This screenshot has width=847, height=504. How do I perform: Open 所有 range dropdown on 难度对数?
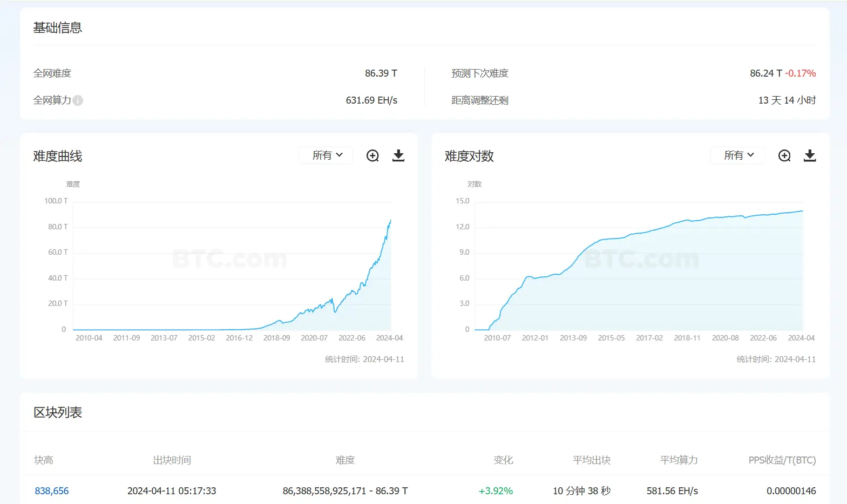tap(737, 155)
